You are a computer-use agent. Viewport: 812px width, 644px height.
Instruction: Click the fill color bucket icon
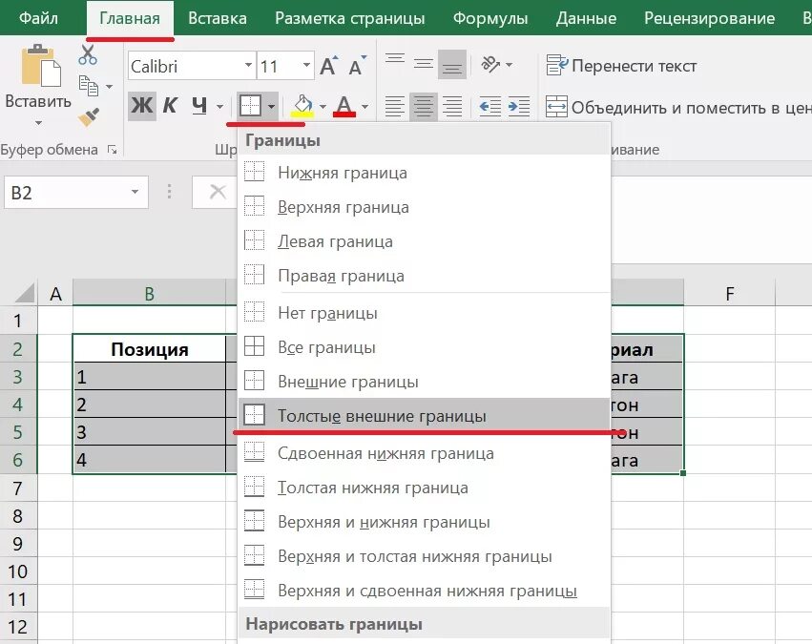[x=302, y=107]
